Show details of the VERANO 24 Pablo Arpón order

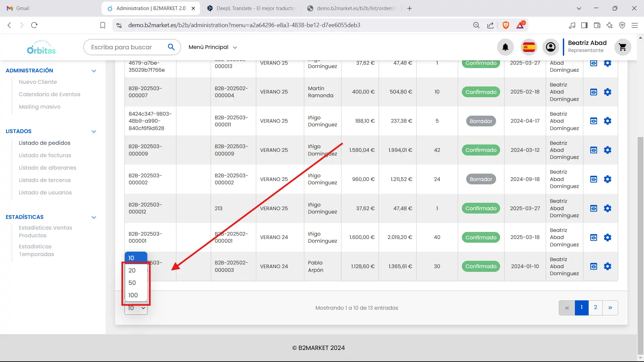(594, 266)
